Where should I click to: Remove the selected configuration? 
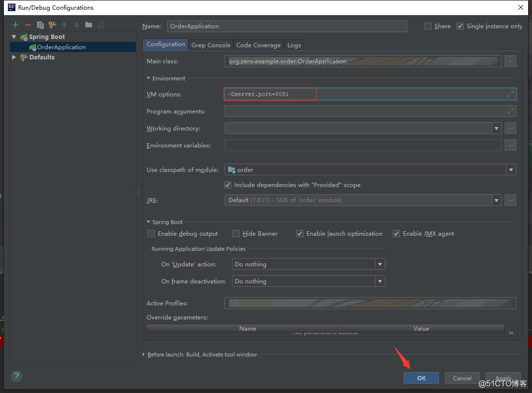click(28, 25)
